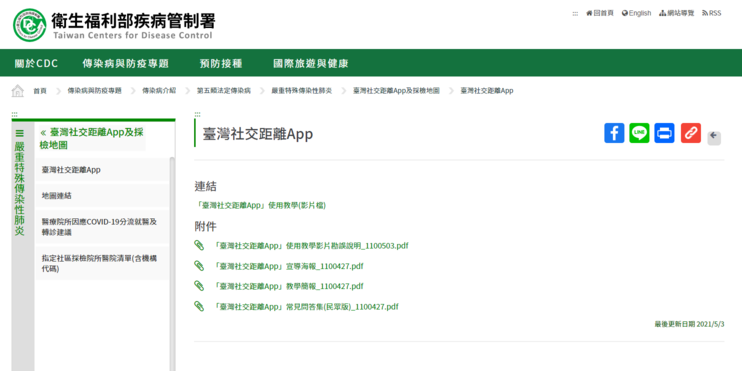
Task: Open 網站導覽 sitemap link
Action: [677, 13]
